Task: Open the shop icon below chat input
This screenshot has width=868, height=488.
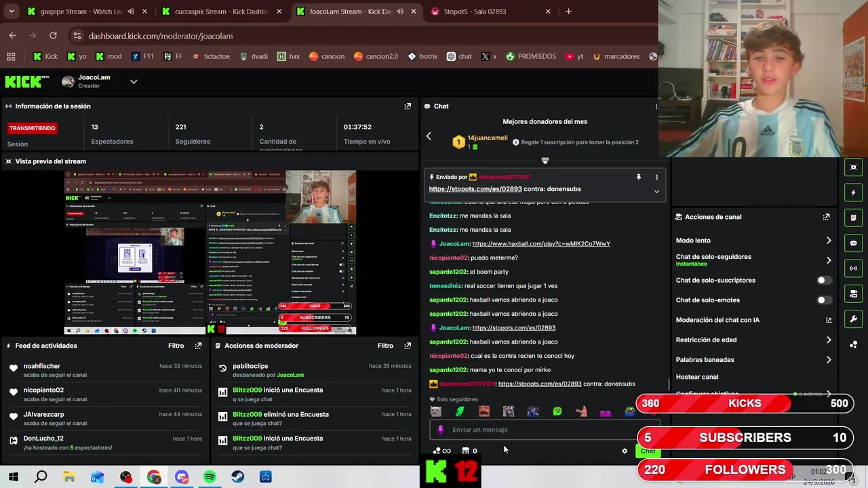Action: tap(465, 451)
